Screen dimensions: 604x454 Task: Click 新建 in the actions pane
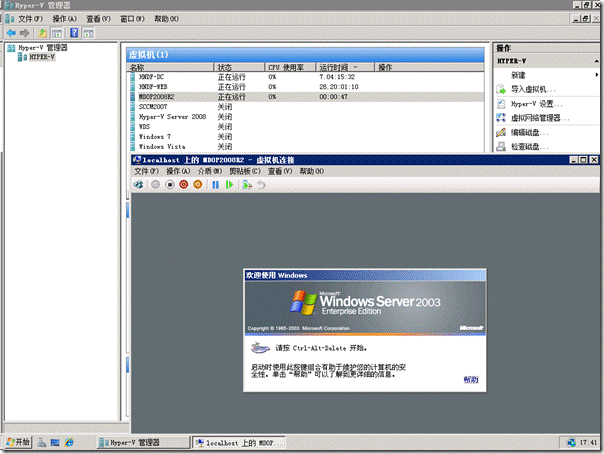point(518,75)
